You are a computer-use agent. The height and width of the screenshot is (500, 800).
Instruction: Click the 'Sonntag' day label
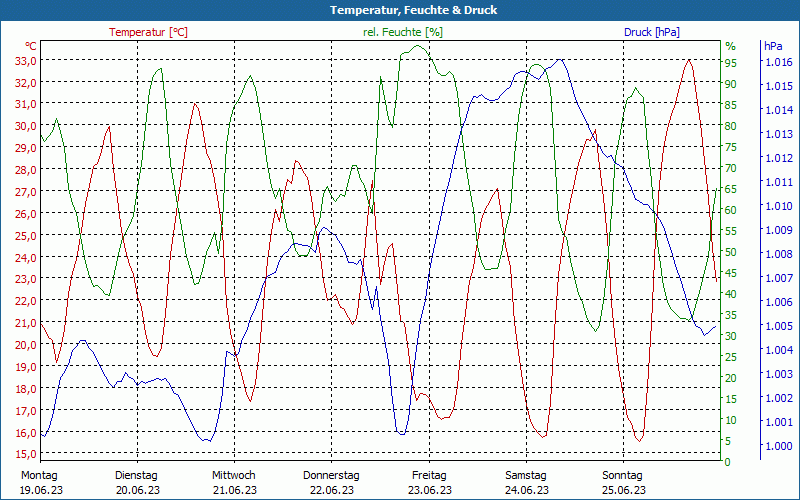click(623, 475)
